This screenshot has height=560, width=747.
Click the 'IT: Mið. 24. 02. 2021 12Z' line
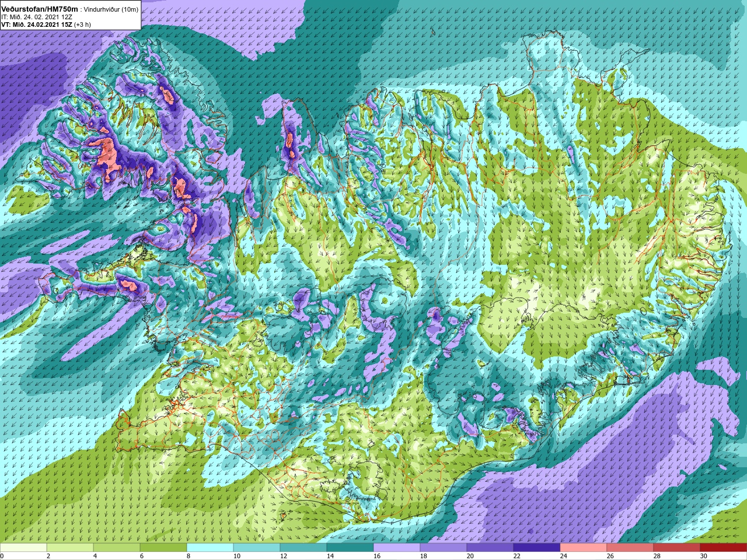click(x=37, y=17)
